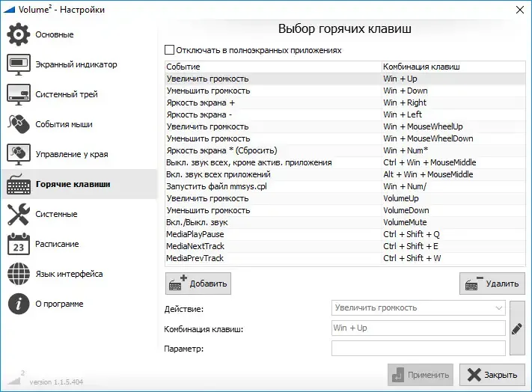Click the Применить button
Image resolution: width=532 pixels, height=392 pixels.
coord(421,375)
